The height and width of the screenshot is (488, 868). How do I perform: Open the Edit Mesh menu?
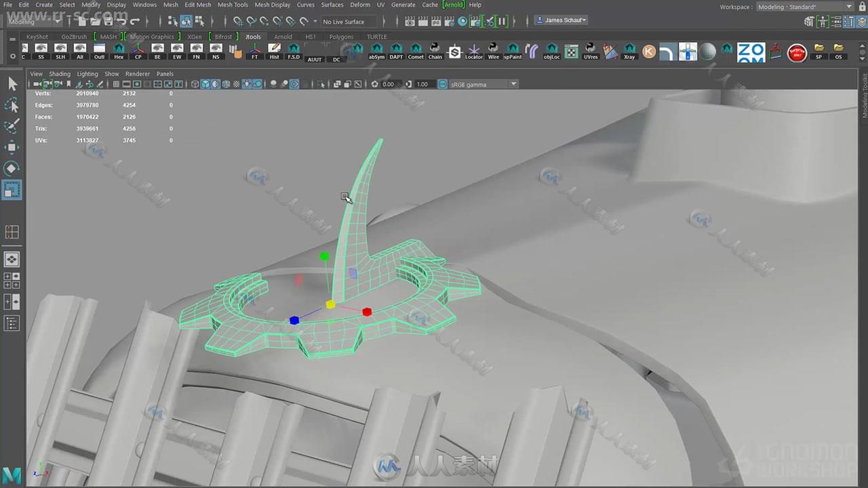coord(198,5)
